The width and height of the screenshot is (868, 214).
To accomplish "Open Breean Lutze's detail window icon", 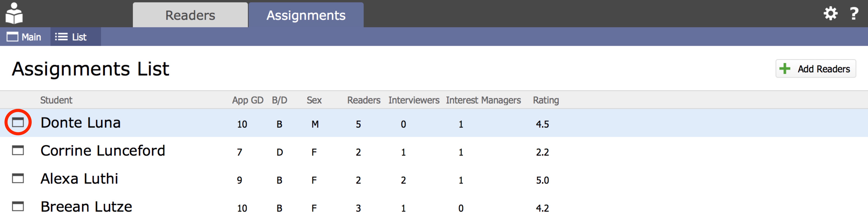I will 18,206.
